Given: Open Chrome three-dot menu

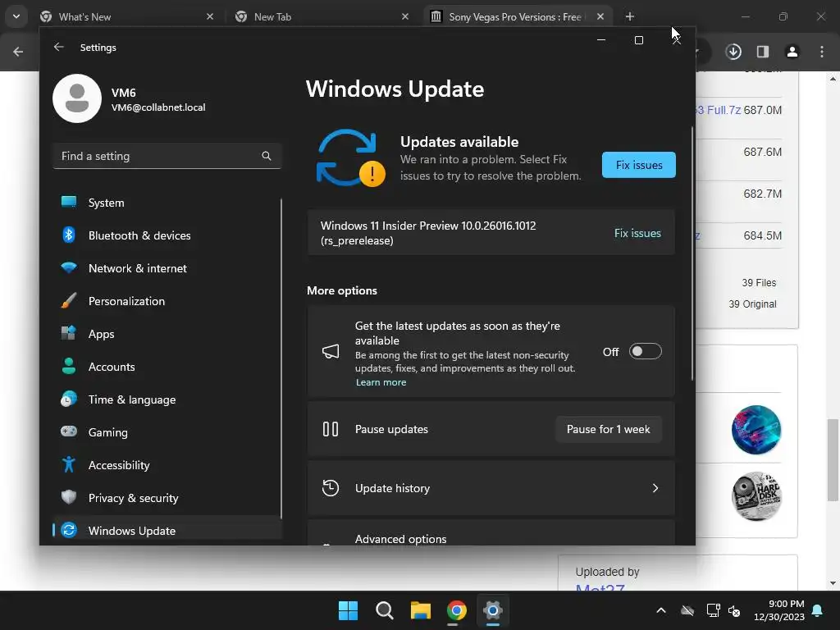Looking at the screenshot, I should [x=822, y=52].
